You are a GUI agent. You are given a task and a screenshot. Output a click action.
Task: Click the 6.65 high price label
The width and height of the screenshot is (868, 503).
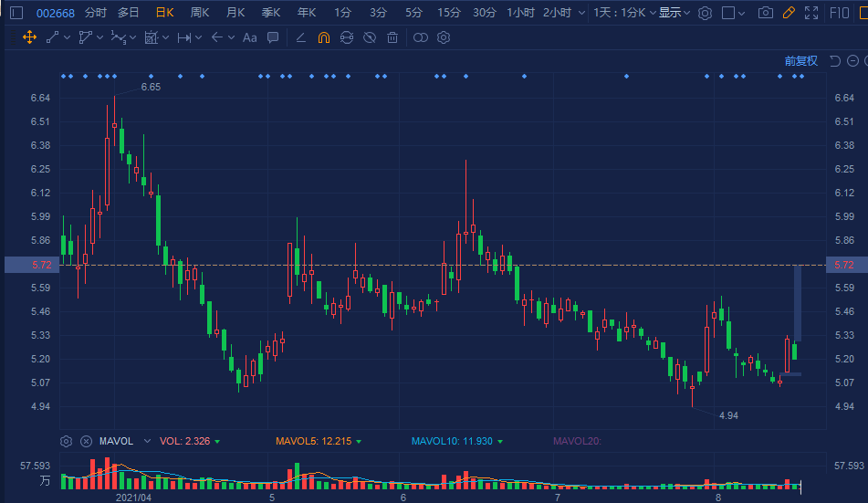click(151, 87)
